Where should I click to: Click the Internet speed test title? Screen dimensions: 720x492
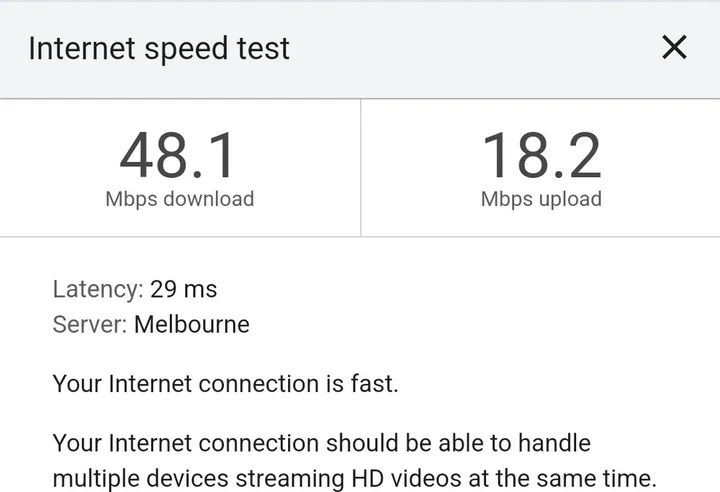[159, 48]
